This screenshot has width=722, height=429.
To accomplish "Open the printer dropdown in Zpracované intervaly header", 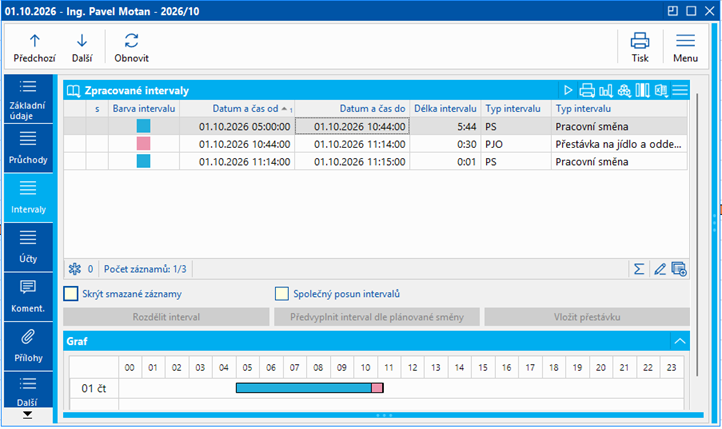I will coord(587,90).
